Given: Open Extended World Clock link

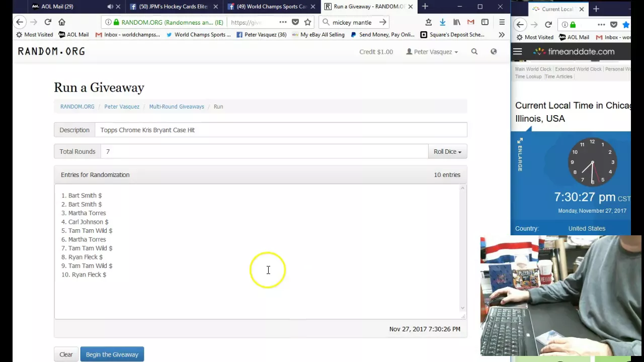Looking at the screenshot, I should point(578,69).
